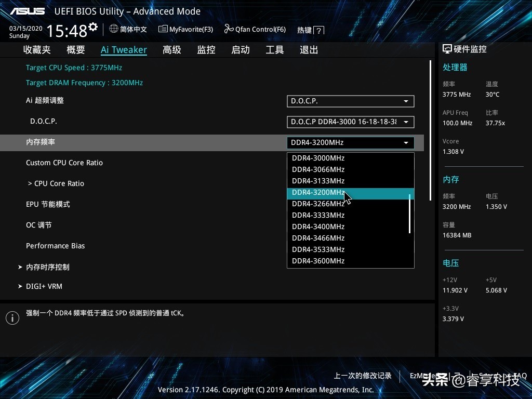Click the hardware monitor screen icon
This screenshot has height=399, width=532.
(447, 49)
